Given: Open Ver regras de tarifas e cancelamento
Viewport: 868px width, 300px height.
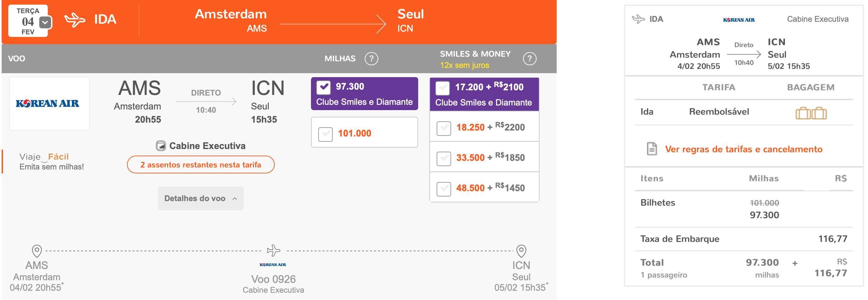Looking at the screenshot, I should pos(744,149).
